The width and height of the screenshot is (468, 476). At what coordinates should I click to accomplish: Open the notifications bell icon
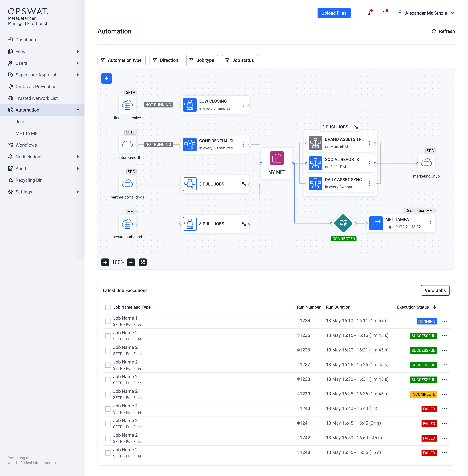coord(384,13)
